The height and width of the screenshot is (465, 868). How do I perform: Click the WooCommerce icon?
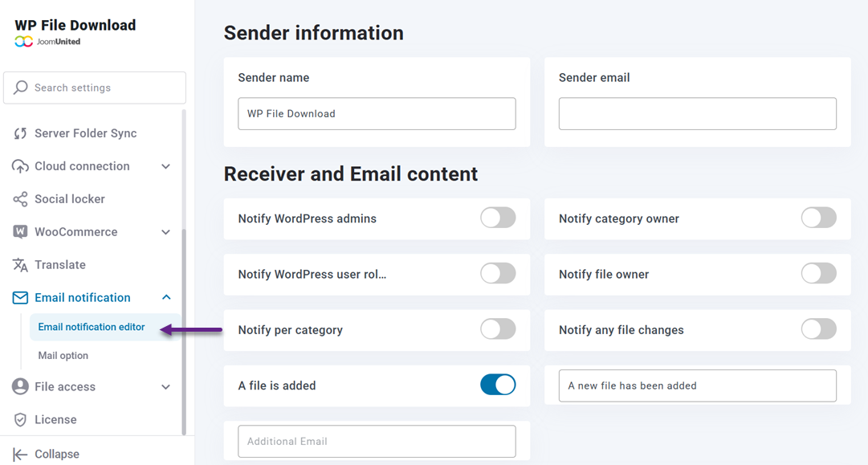click(20, 232)
